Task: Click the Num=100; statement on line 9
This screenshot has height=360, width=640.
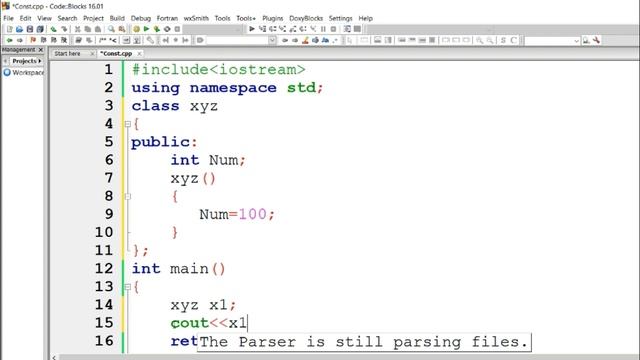Action: (237, 214)
